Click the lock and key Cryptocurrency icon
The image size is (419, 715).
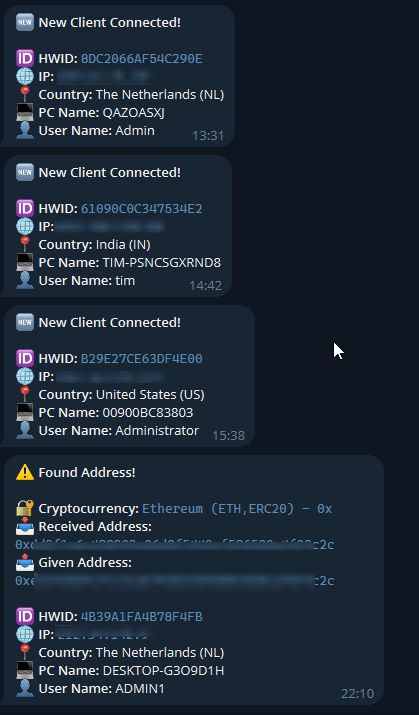[x=25, y=508]
